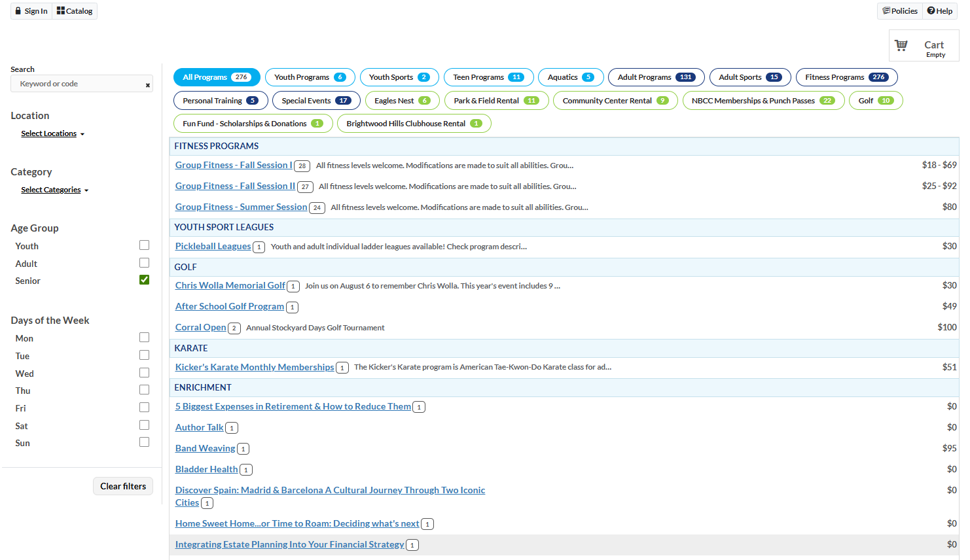Open Personal Training tab

coord(221,101)
